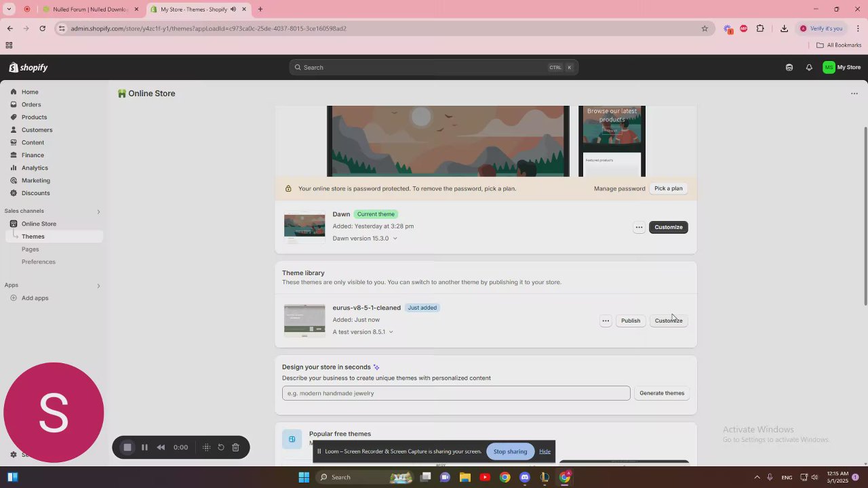Open more actions for Dawn theme
The image size is (868, 488).
639,227
